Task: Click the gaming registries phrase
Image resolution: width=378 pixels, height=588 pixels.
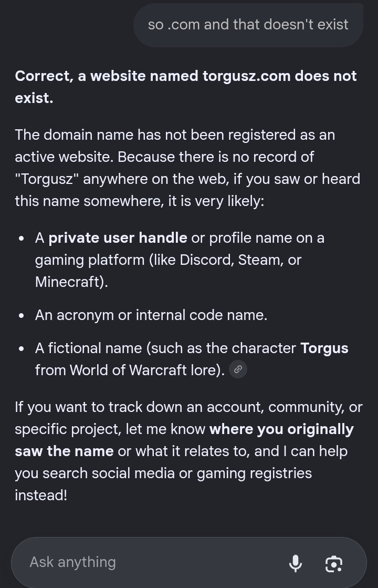Action: click(254, 473)
